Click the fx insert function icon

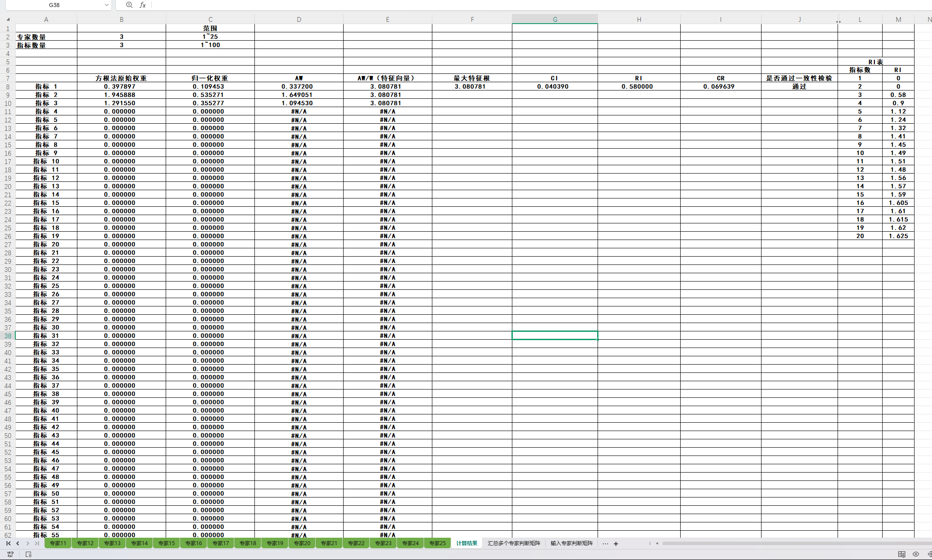coord(143,5)
